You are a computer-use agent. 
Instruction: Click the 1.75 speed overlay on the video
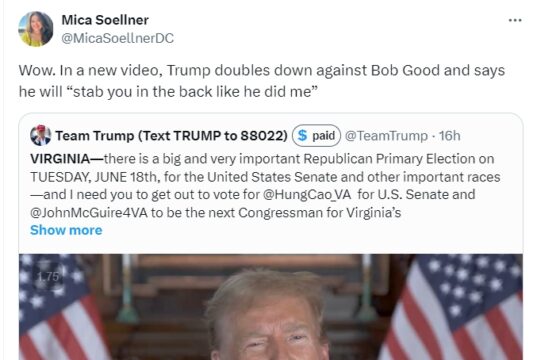[48, 276]
